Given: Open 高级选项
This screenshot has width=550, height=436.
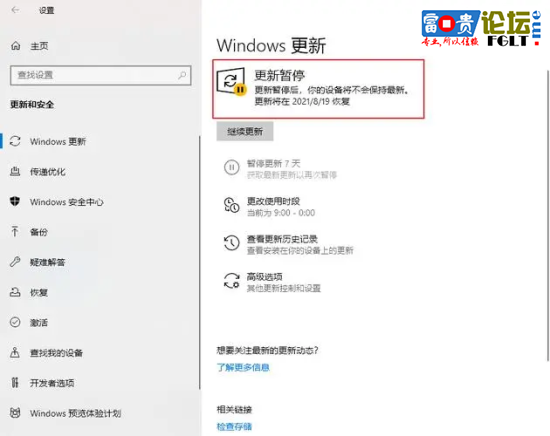Looking at the screenshot, I should pyautogui.click(x=273, y=282).
